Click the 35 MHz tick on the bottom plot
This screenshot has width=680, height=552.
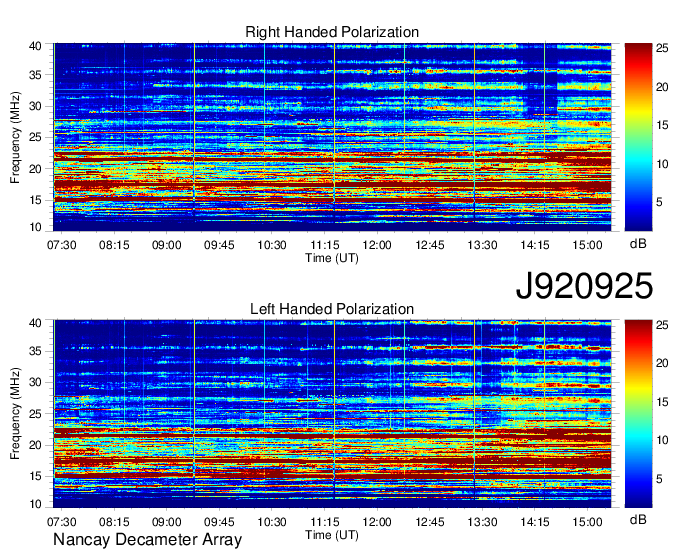[36, 351]
